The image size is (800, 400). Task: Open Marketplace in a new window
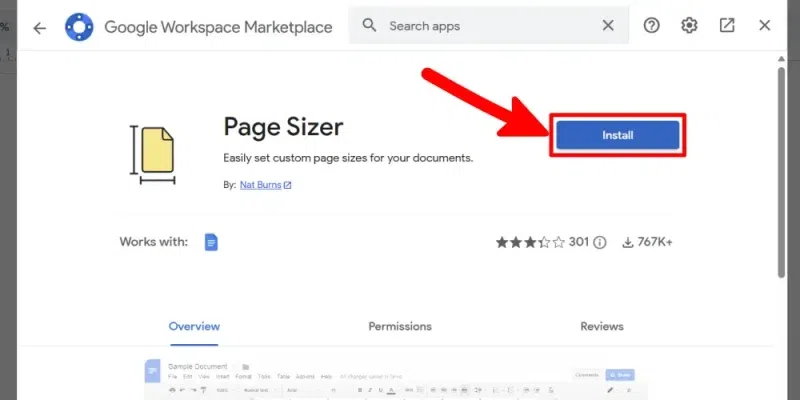[x=727, y=26]
